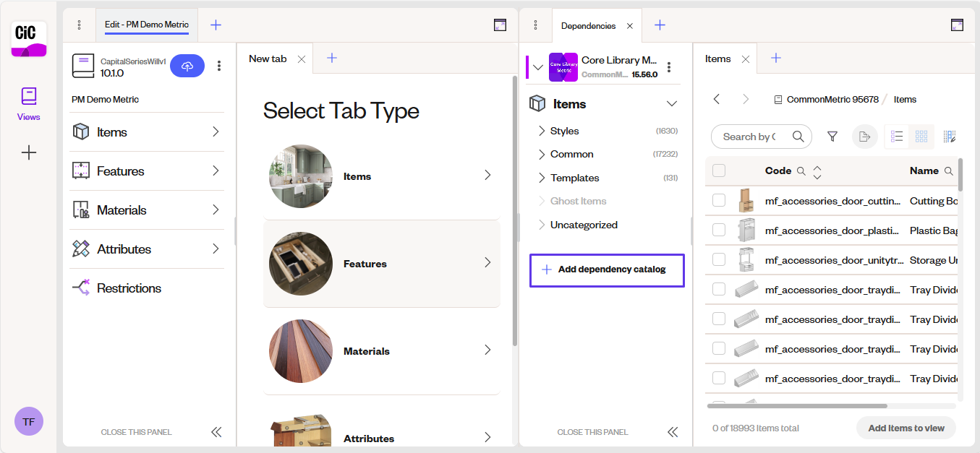Expand the Uncategorized tree node
This screenshot has height=453, width=980.
point(542,225)
